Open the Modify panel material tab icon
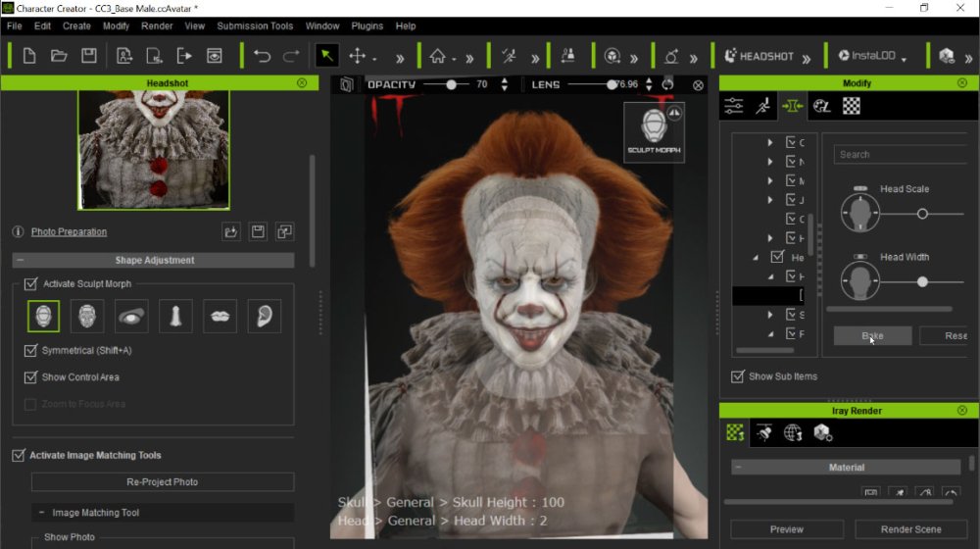Image resolution: width=980 pixels, height=549 pixels. 822,106
